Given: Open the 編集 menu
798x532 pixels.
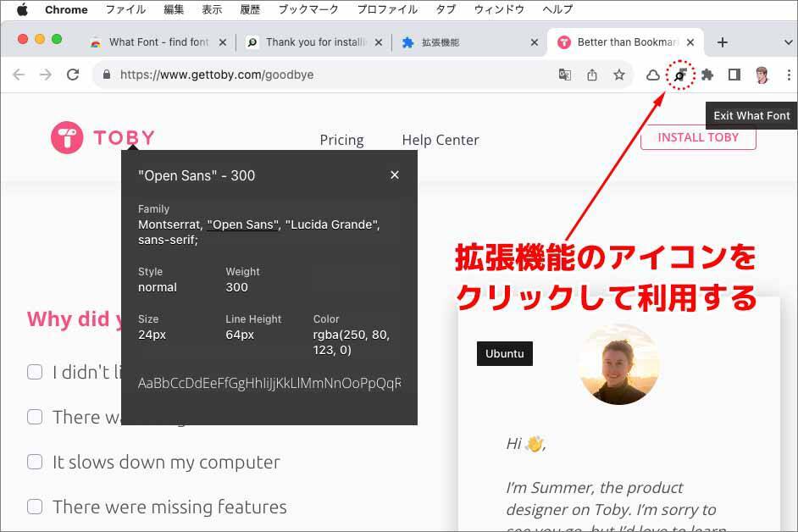Looking at the screenshot, I should (x=174, y=9).
